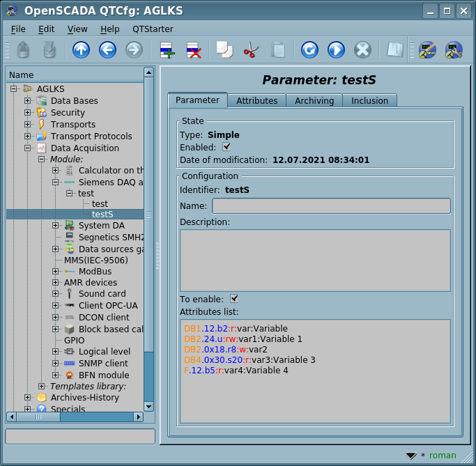This screenshot has height=466, width=476.
Task: Click the Delete item toolbar icon
Action: click(x=193, y=50)
